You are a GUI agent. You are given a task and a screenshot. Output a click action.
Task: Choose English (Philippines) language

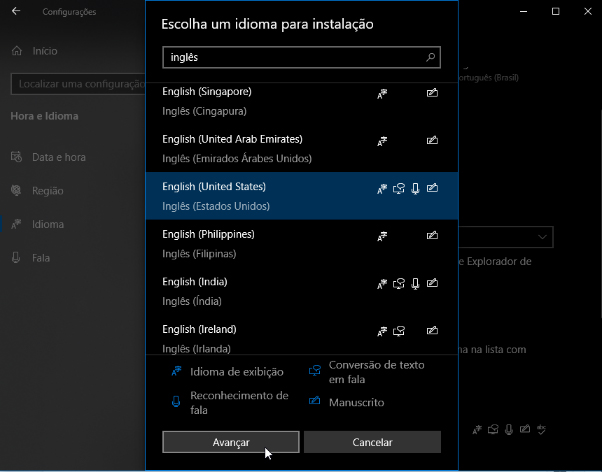pyautogui.click(x=302, y=243)
